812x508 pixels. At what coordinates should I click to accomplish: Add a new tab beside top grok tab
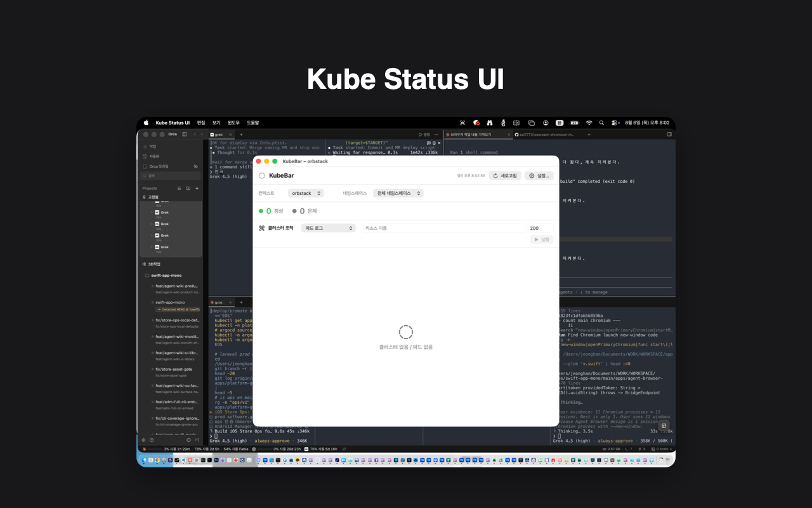pos(240,135)
